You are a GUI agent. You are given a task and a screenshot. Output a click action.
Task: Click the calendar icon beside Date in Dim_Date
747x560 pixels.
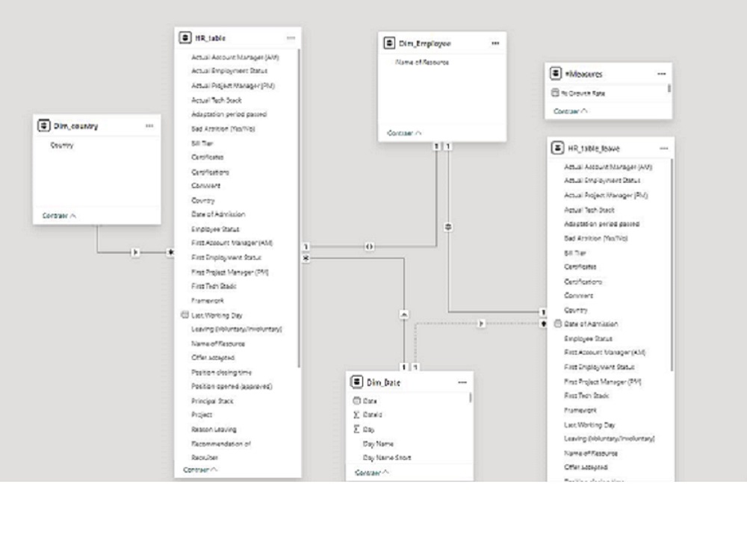click(x=357, y=400)
